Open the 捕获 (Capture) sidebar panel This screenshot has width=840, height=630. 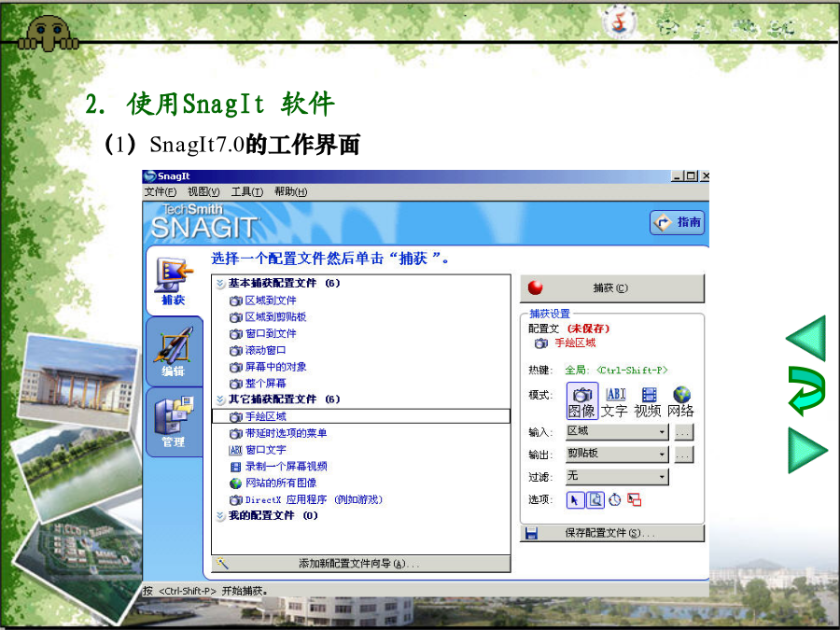[x=173, y=282]
